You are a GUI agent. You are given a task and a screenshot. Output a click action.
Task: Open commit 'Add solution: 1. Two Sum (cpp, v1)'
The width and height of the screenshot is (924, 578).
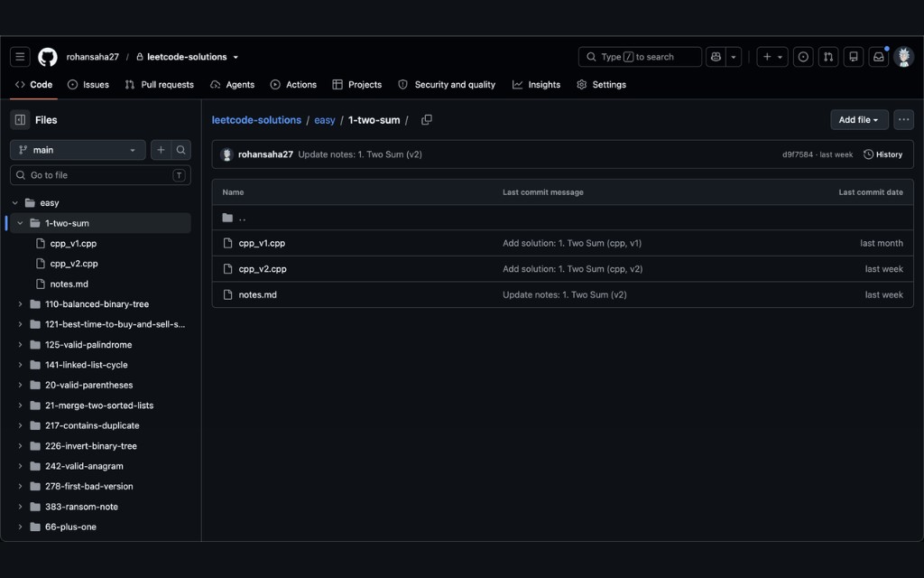click(x=571, y=243)
